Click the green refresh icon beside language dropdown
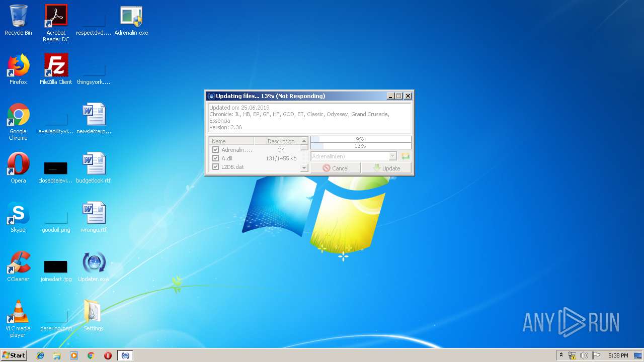The image size is (644, 362). pyautogui.click(x=406, y=156)
